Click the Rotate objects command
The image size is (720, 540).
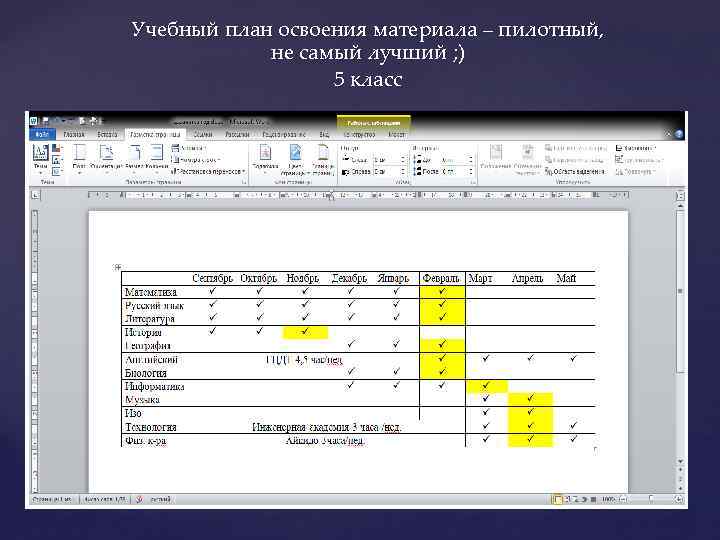(635, 171)
